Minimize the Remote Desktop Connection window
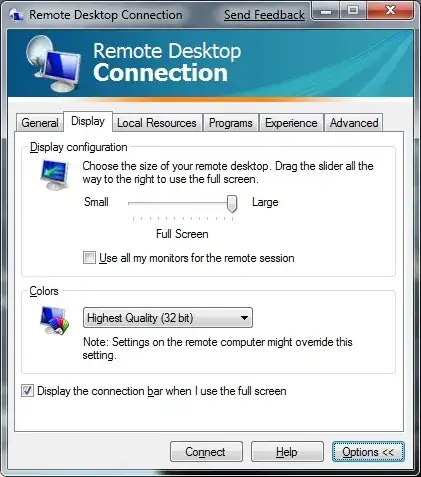The width and height of the screenshot is (421, 477). pos(326,11)
